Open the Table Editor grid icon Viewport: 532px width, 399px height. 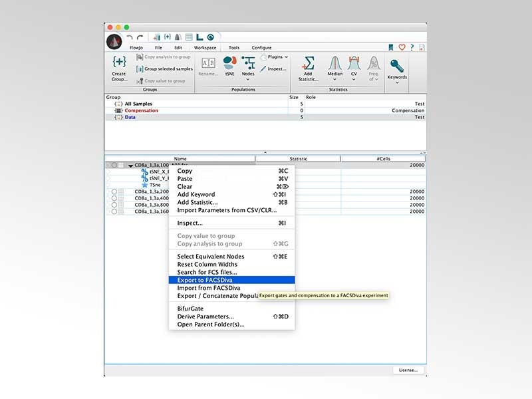[189, 37]
